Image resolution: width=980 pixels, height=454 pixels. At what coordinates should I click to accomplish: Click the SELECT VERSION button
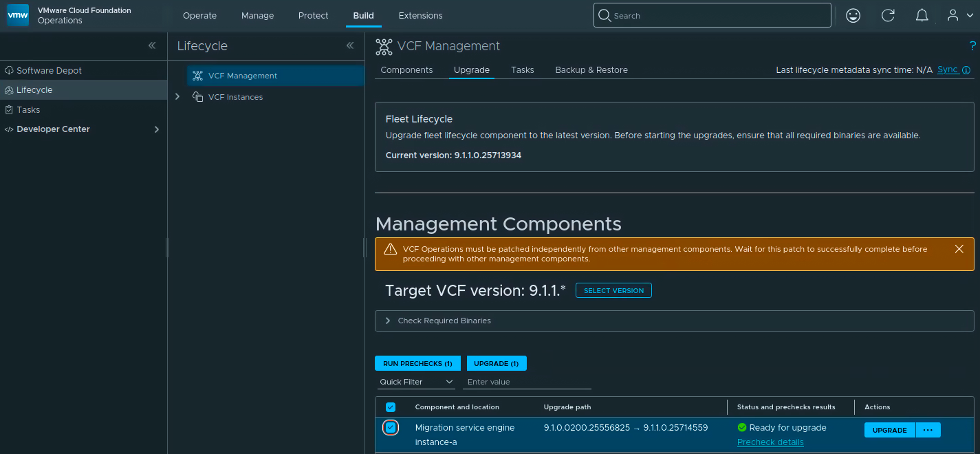click(x=613, y=290)
